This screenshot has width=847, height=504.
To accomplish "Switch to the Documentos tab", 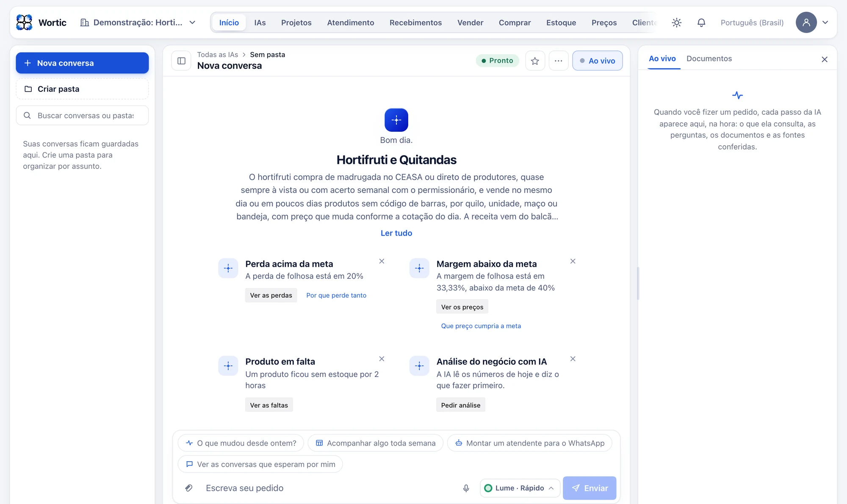I will pyautogui.click(x=709, y=58).
